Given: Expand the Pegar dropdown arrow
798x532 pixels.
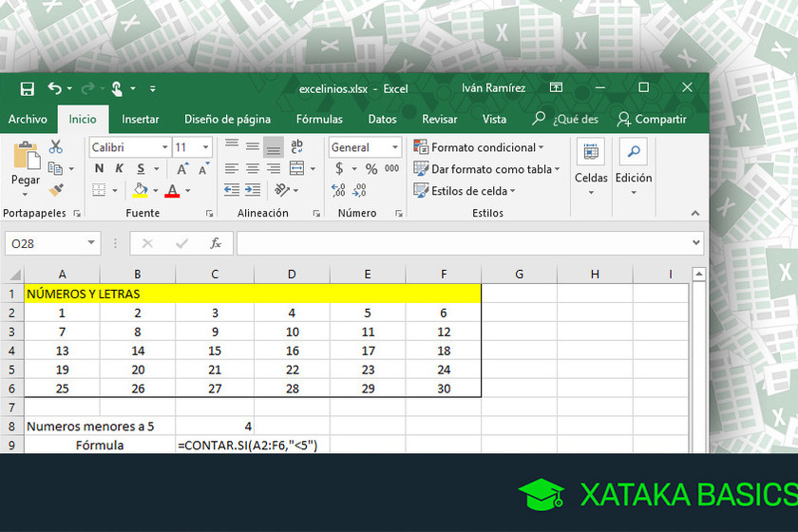Looking at the screenshot, I should [x=25, y=195].
